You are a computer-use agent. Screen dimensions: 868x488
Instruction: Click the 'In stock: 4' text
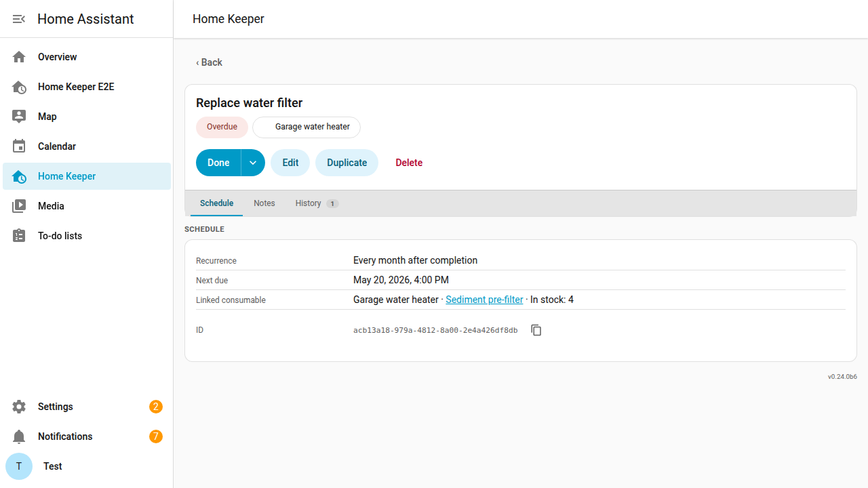coord(552,300)
